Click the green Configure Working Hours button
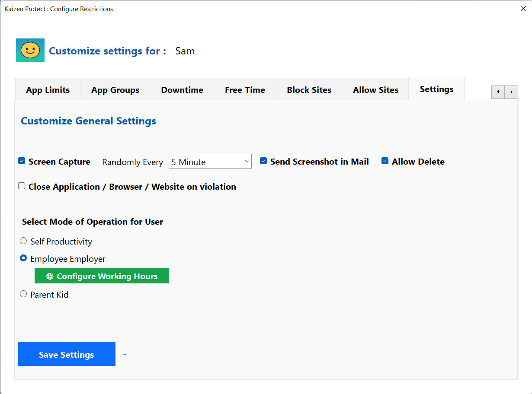Screen dimensions: 532x394 [x=102, y=276]
